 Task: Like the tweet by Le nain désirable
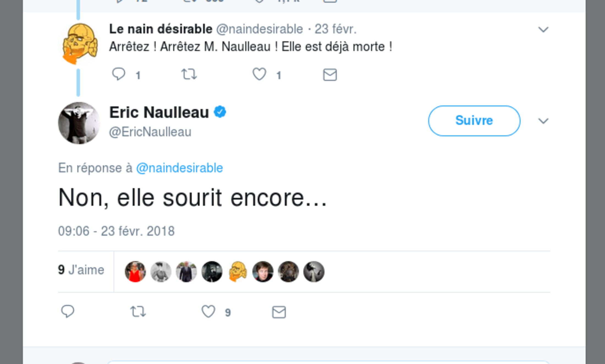[x=259, y=74]
